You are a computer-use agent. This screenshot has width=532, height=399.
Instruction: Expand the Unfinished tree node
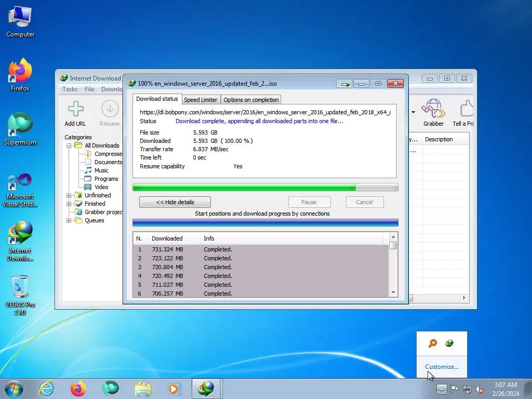point(69,195)
